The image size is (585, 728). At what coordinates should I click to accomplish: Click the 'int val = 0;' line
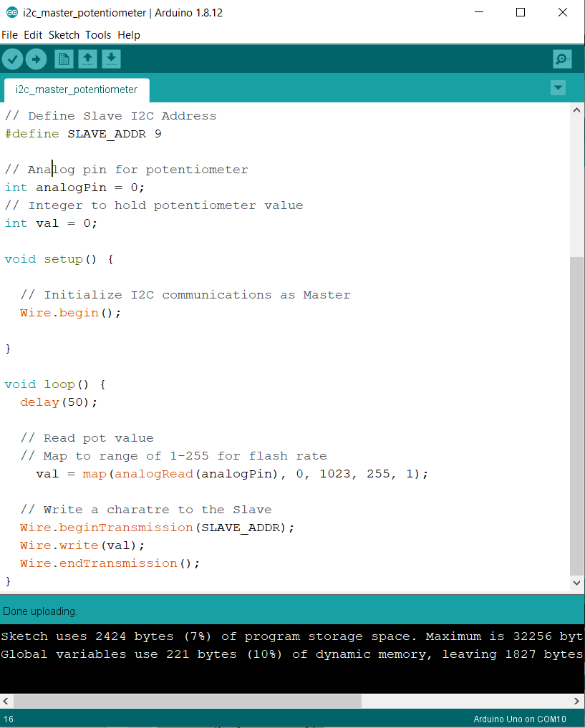click(51, 223)
